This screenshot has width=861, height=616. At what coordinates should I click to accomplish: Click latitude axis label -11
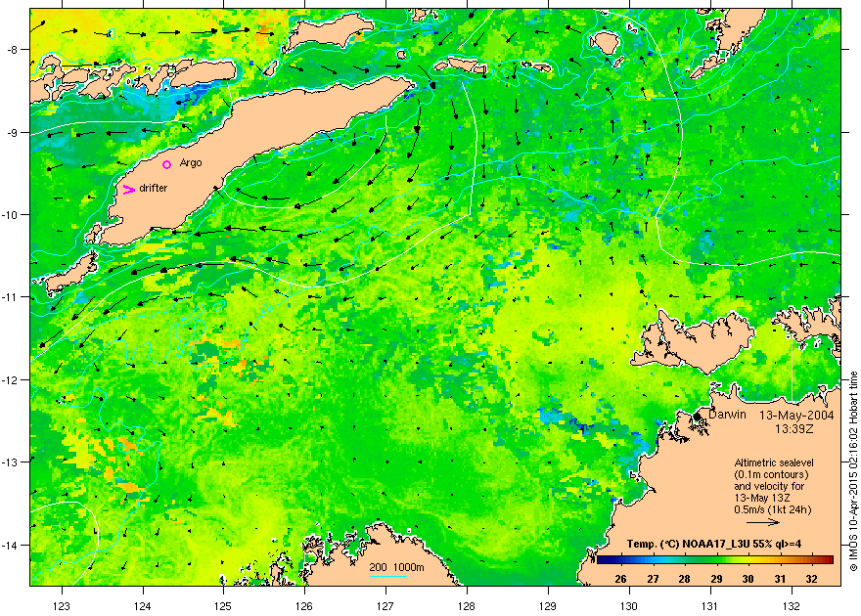[10, 296]
